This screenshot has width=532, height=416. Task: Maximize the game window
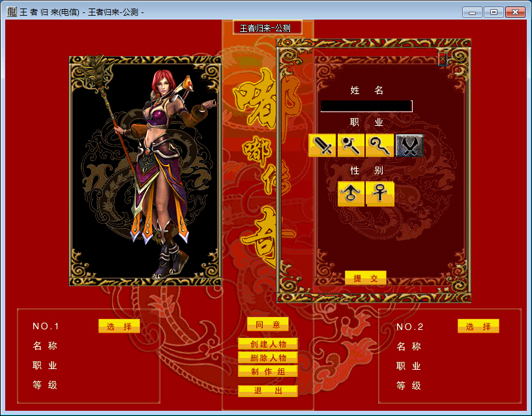tap(493, 12)
